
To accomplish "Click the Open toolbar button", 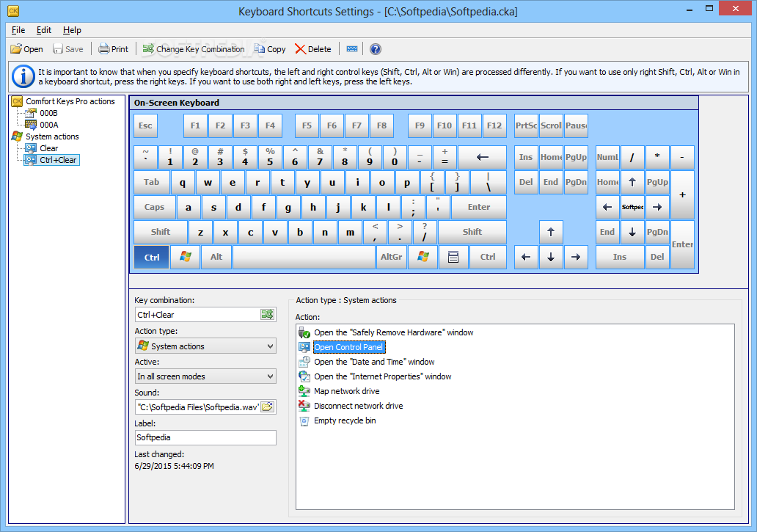I will point(26,48).
